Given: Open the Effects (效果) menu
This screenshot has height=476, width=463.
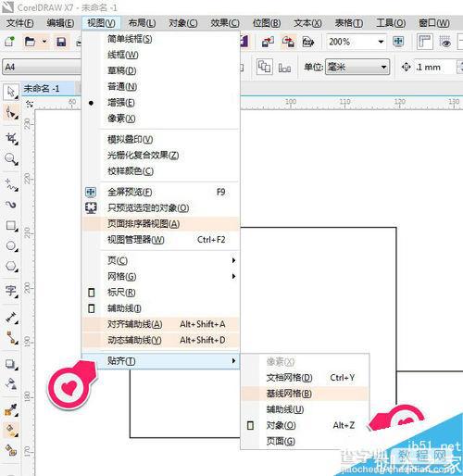Looking at the screenshot, I should coord(225,23).
